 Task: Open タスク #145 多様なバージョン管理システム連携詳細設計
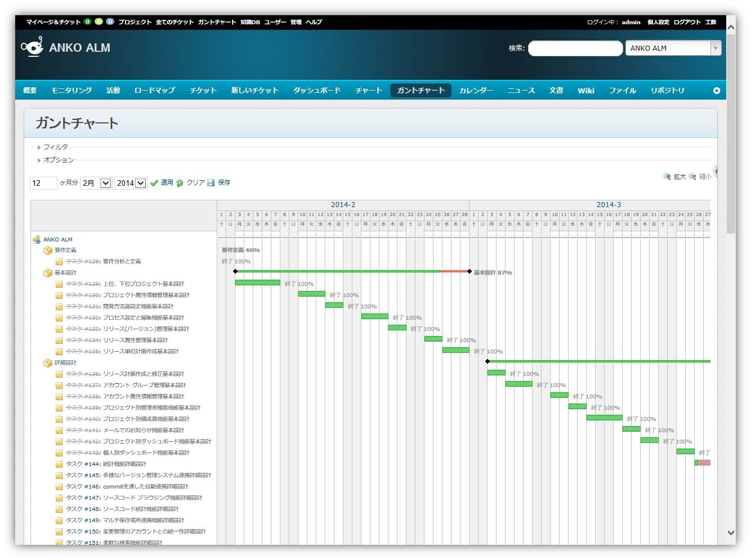pyautogui.click(x=138, y=476)
